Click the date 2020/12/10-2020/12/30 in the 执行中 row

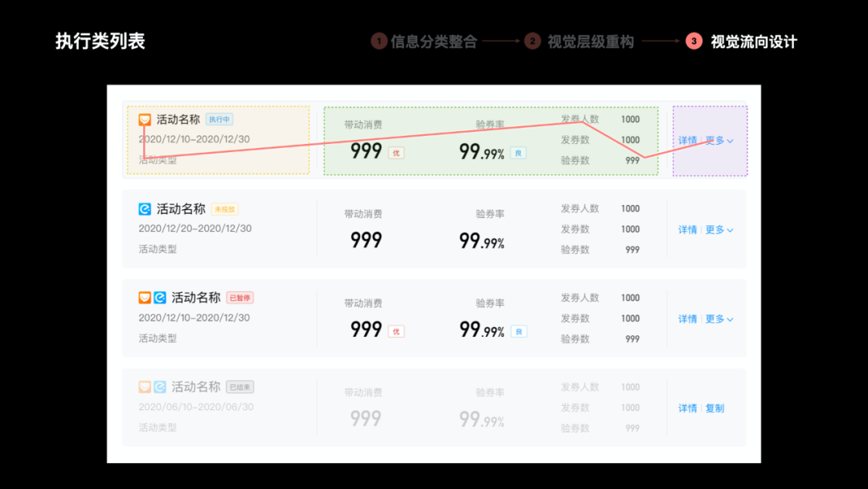tap(194, 139)
